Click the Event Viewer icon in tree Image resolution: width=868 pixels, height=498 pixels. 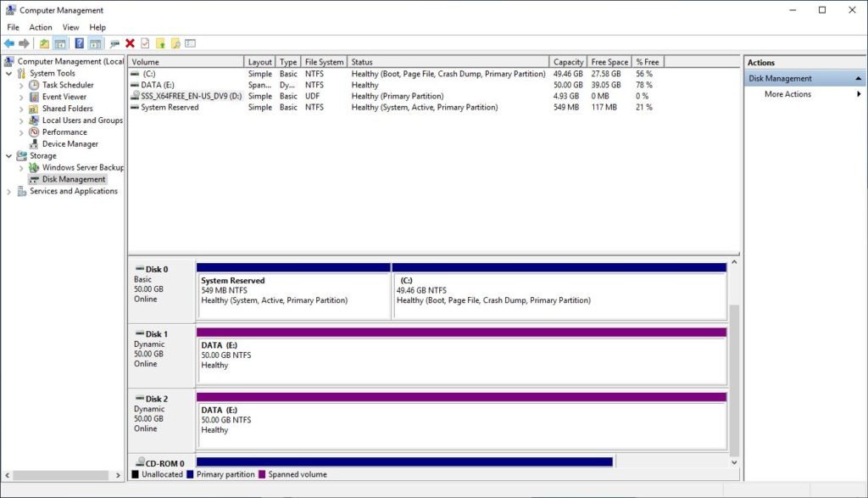pos(34,97)
